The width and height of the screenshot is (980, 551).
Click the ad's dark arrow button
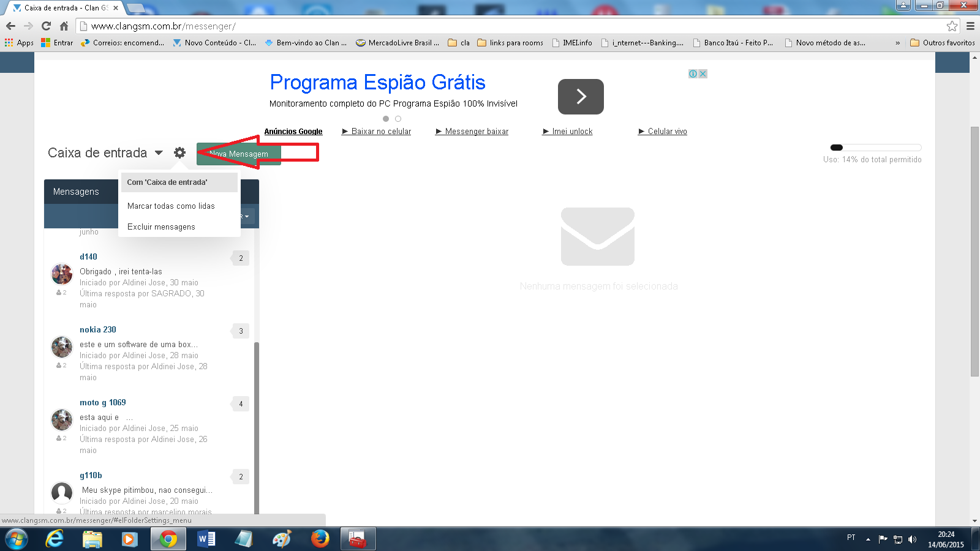point(581,96)
